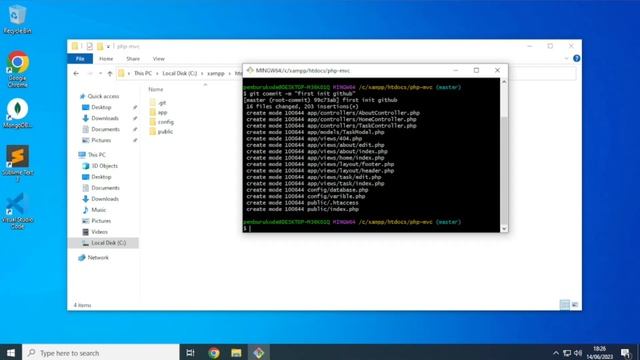Switch to Git Bash on the taskbar
Image resolution: width=640 pixels, height=360 pixels.
click(x=258, y=353)
